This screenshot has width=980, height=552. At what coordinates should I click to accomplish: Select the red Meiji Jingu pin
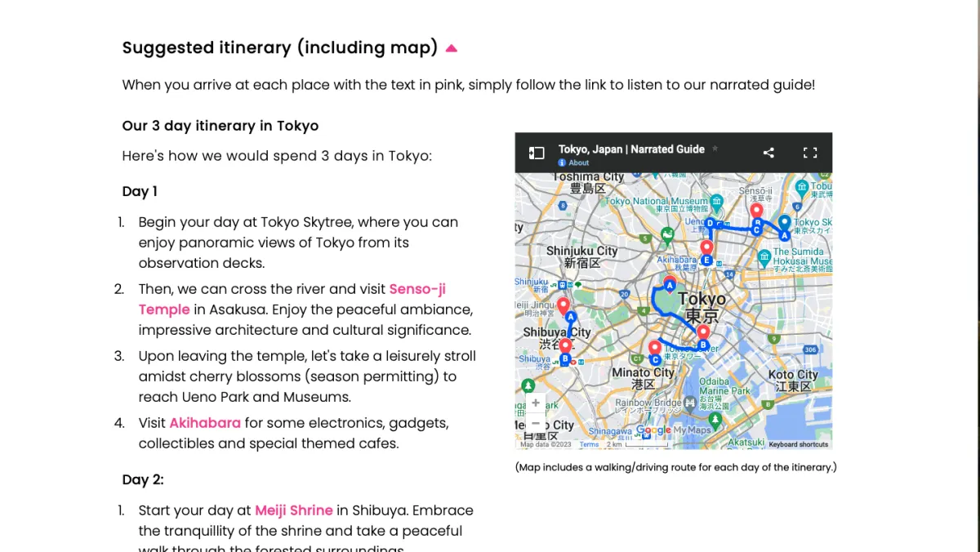[x=563, y=305]
